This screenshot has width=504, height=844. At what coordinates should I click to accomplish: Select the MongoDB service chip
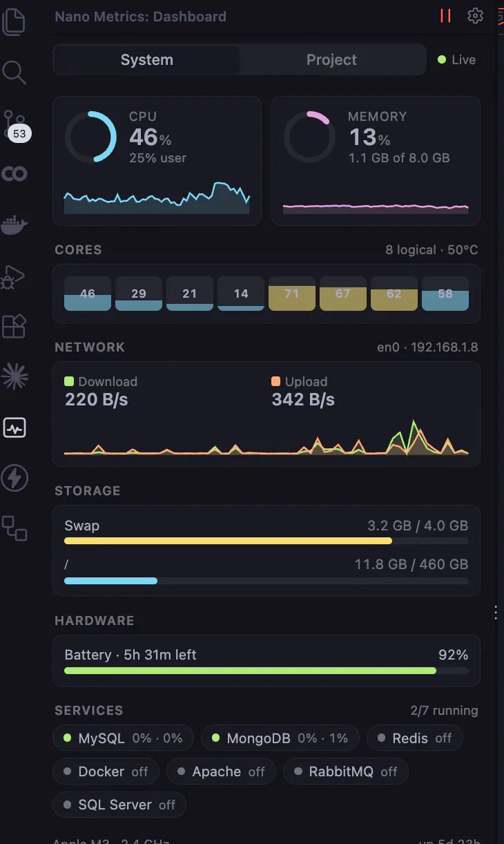coord(280,738)
